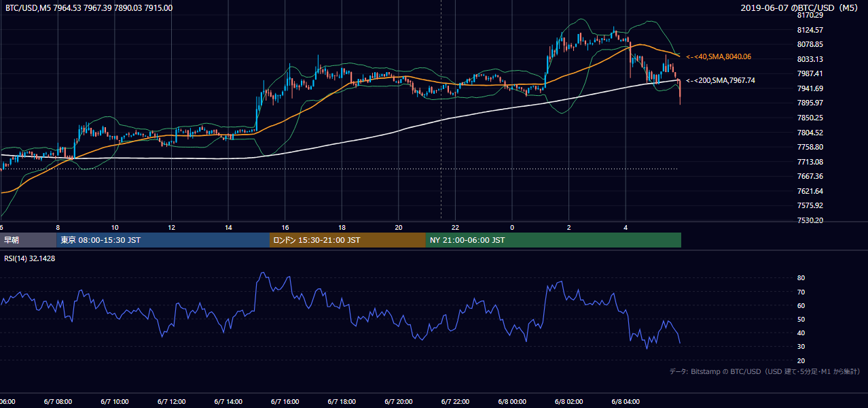
Task: Click the 200,SMA,7967.74 white label
Action: [x=721, y=80]
